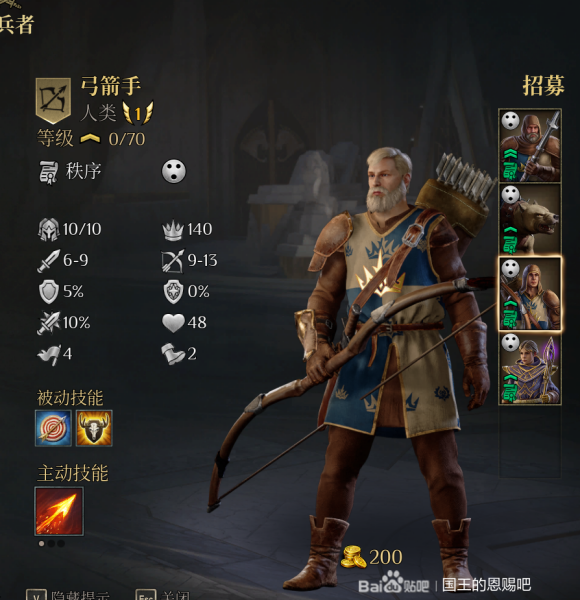580x600 pixels.
Task: Select the fire arrow active skill
Action: click(x=59, y=511)
